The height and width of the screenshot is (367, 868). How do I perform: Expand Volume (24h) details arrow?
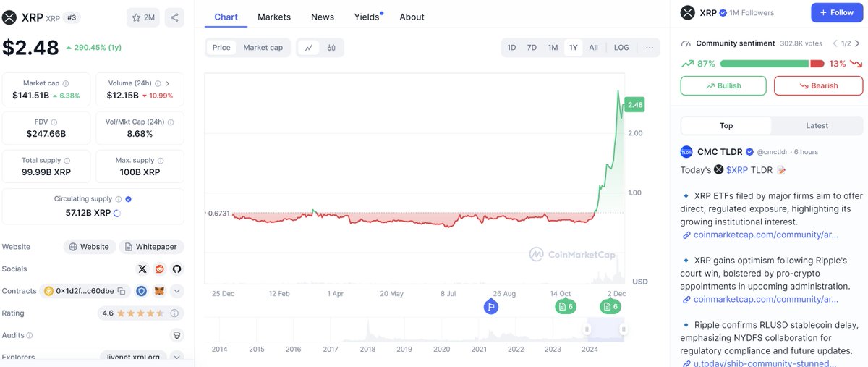[x=168, y=83]
